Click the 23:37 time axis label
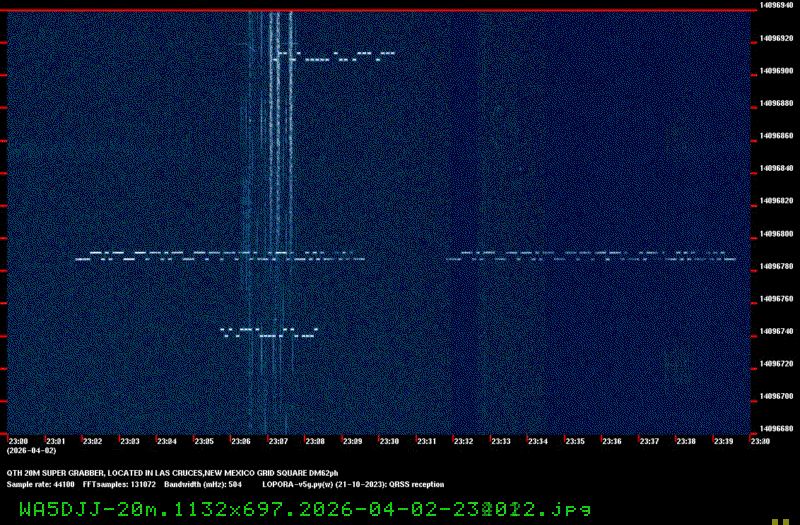The image size is (800, 525). pyautogui.click(x=649, y=441)
